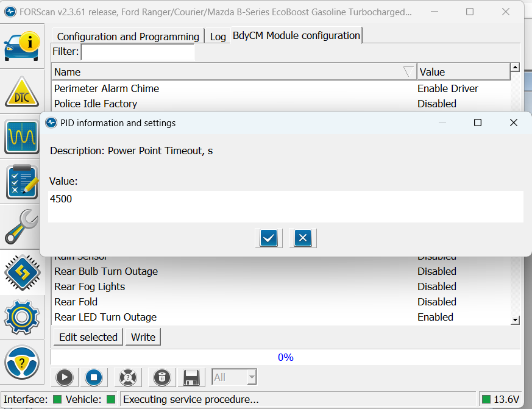Open the Vehicle information section

(x=22, y=46)
